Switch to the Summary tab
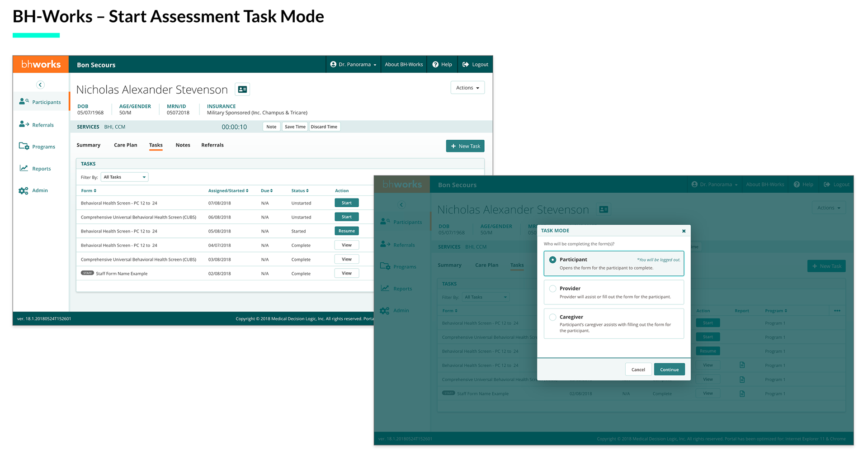Viewport: 868px width, 474px height. click(x=89, y=145)
